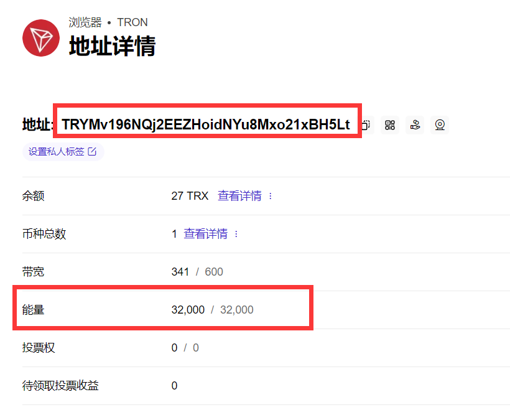This screenshot has height=420, width=510.
Task: Click the 浏览器 breadcrumb link
Action: point(85,22)
